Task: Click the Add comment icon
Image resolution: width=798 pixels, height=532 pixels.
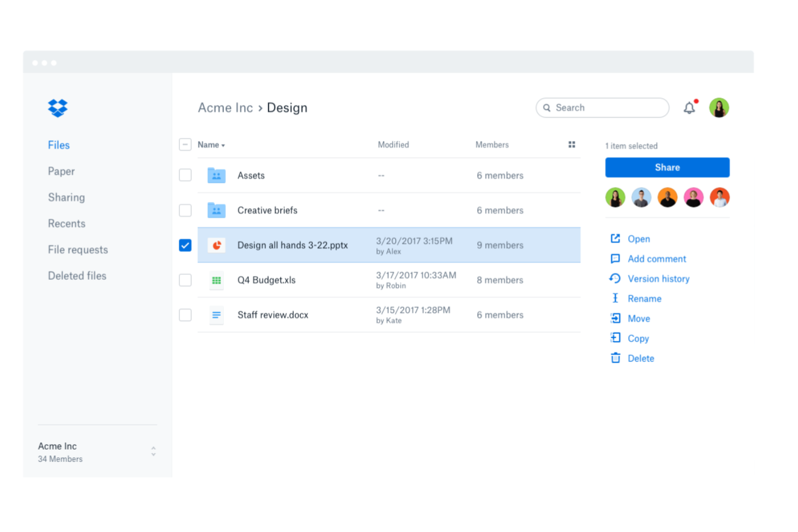Action: pyautogui.click(x=615, y=259)
